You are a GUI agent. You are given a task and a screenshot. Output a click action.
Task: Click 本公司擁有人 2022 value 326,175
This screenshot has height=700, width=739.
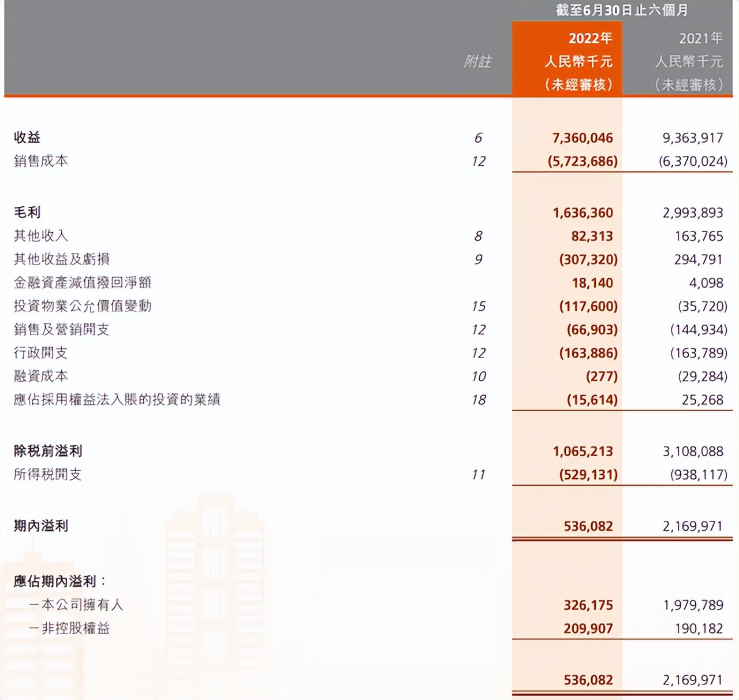(x=588, y=605)
